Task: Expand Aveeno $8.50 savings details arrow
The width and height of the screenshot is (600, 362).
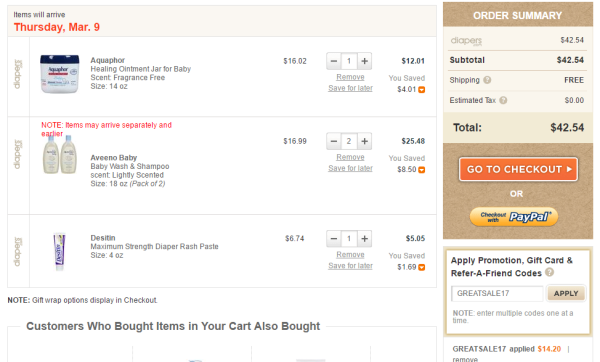Action: [x=421, y=170]
